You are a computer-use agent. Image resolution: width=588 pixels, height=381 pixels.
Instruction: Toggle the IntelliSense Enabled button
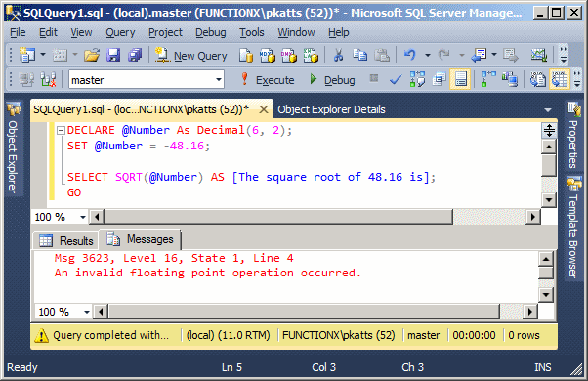click(460, 79)
